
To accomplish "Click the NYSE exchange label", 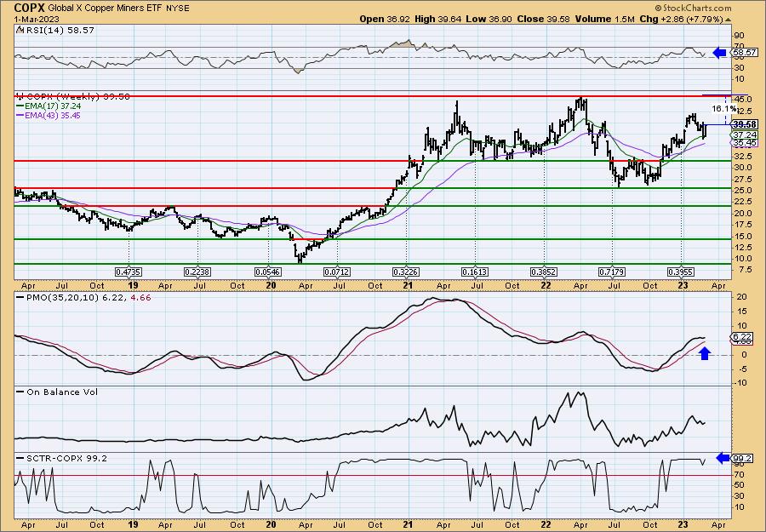I will pyautogui.click(x=177, y=9).
